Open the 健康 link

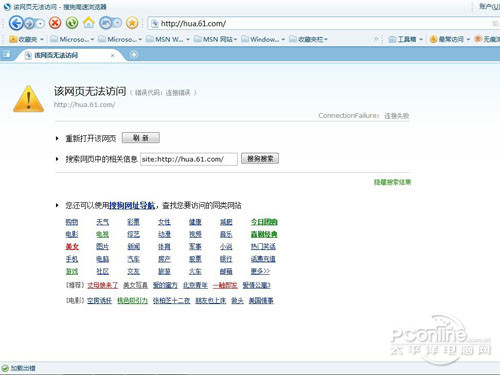[x=195, y=222]
